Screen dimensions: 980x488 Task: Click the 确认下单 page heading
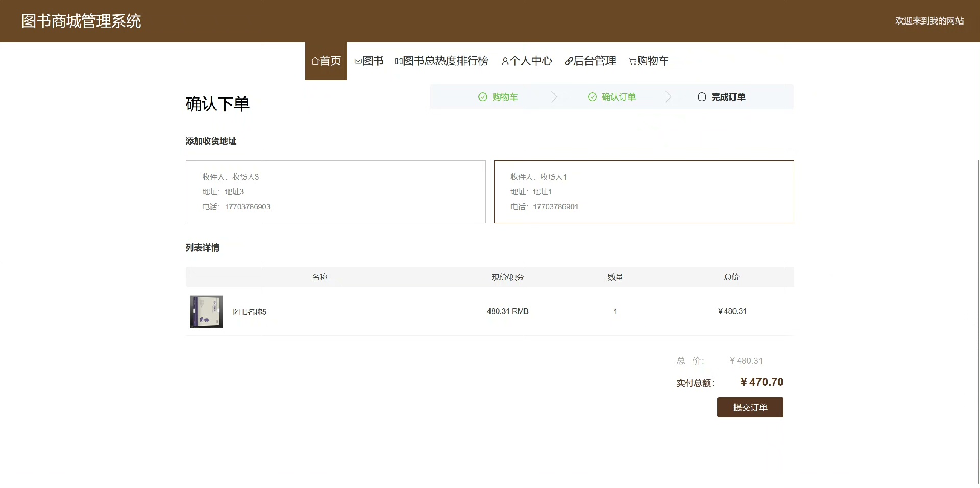click(x=217, y=104)
